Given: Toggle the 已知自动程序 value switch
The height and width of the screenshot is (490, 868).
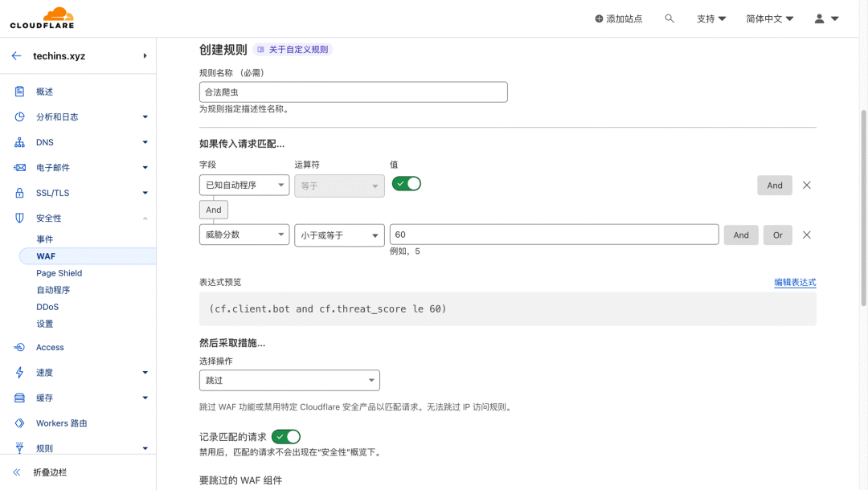Looking at the screenshot, I should (407, 184).
